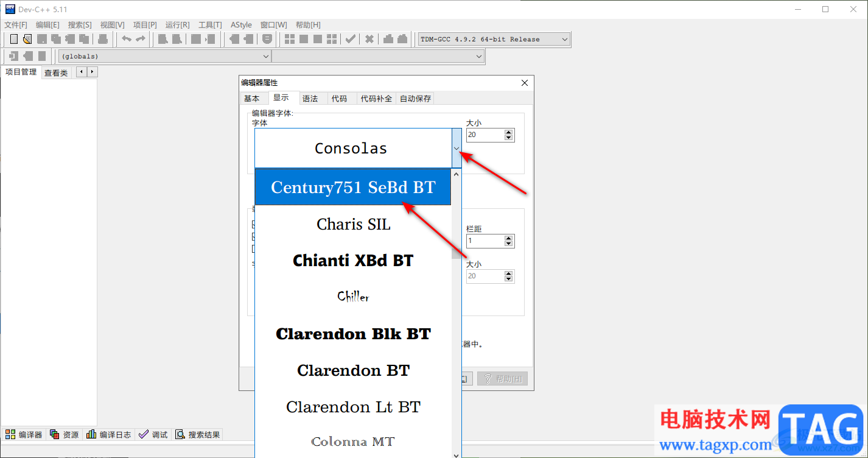This screenshot has width=868, height=458.
Task: Select Colonna MT font from list
Action: pyautogui.click(x=353, y=442)
